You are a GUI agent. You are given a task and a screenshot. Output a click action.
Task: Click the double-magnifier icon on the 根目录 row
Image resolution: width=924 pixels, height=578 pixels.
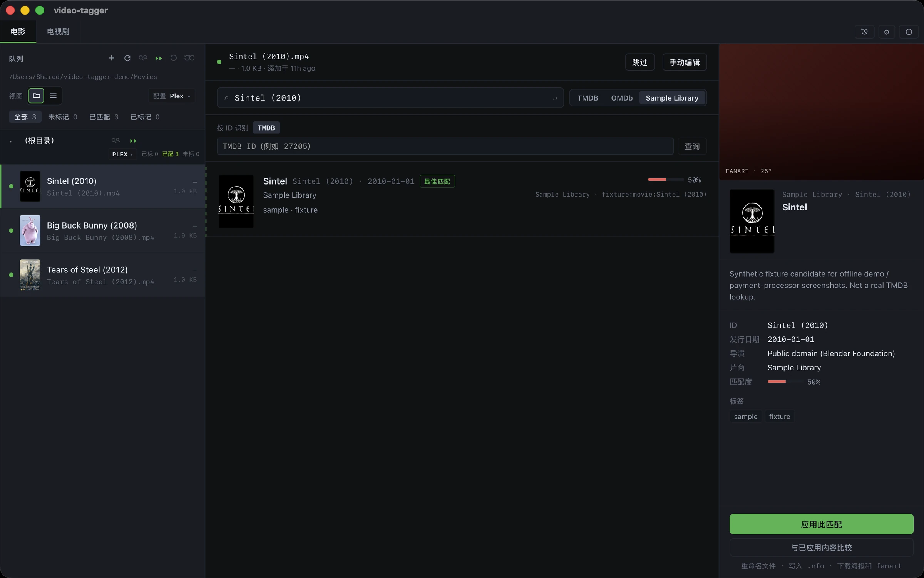click(115, 141)
